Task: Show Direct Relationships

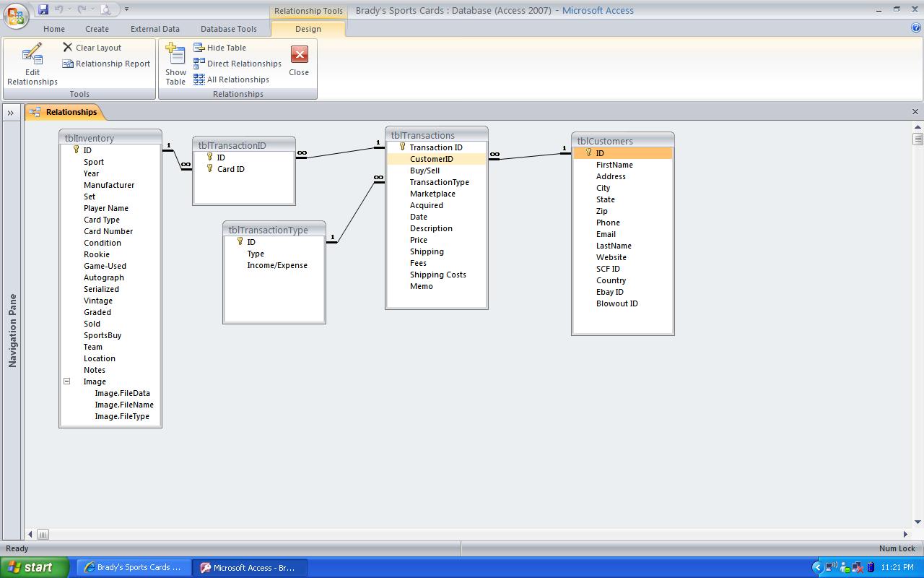Action: (237, 64)
